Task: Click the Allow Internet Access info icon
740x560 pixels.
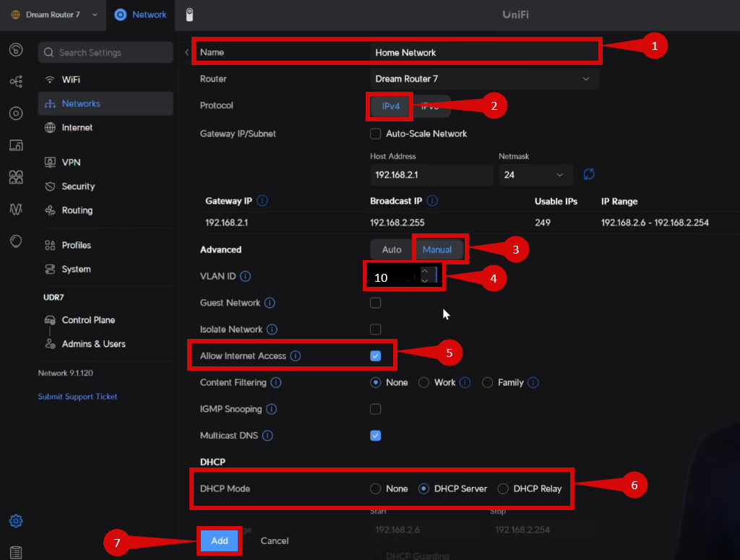Action: (x=296, y=356)
